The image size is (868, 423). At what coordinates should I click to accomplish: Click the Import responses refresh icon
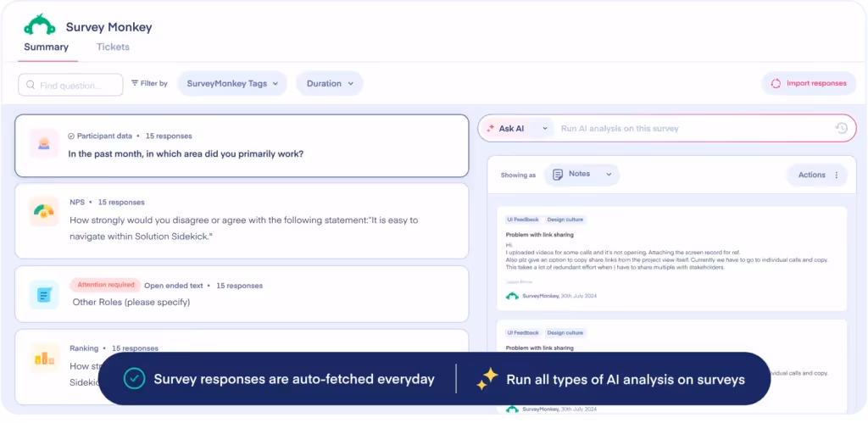coord(776,84)
